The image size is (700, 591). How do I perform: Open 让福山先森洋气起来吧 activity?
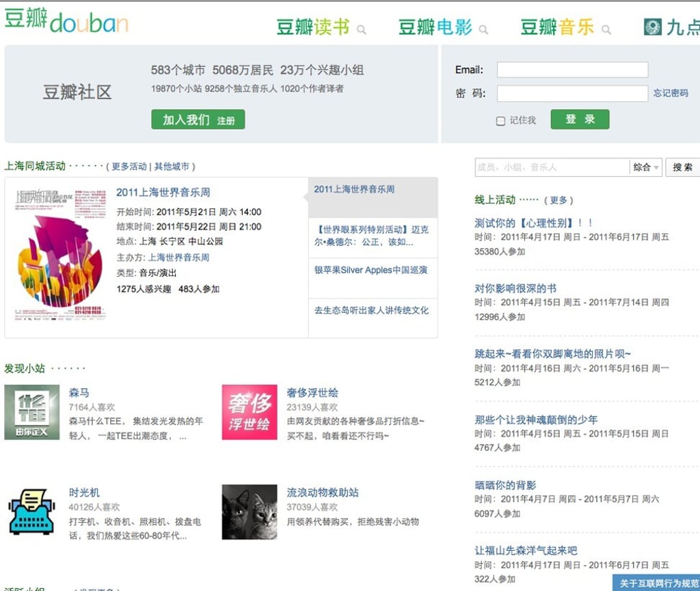pos(526,551)
